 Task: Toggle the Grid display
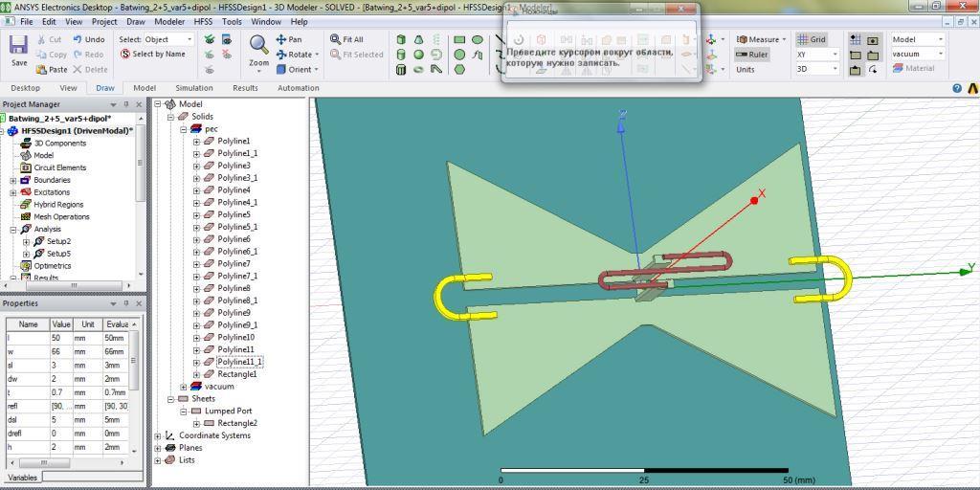click(811, 39)
